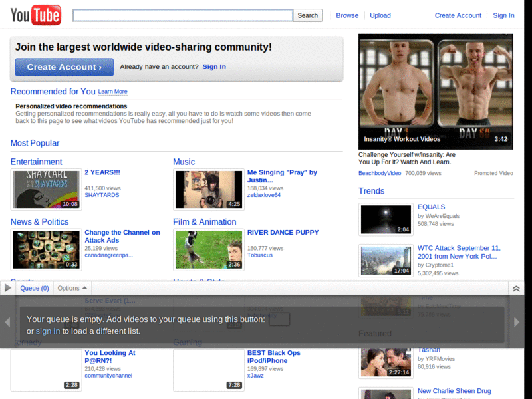Go to next queue items arrow
The width and height of the screenshot is (532, 399).
[x=517, y=322]
